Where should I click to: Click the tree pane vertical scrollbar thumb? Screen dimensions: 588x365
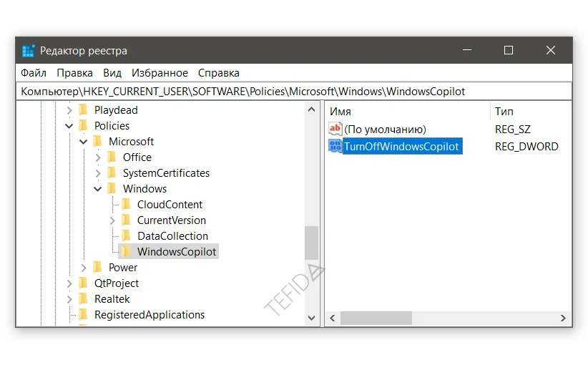click(x=311, y=243)
